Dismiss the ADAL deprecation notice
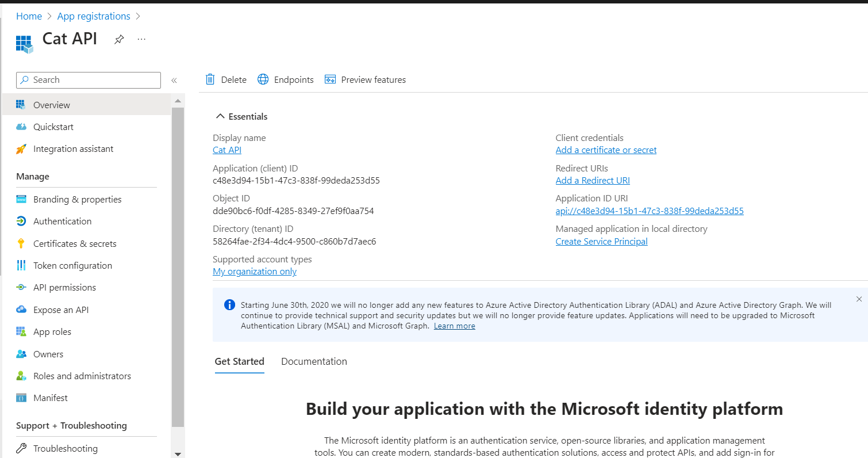This screenshot has width=868, height=458. (859, 299)
